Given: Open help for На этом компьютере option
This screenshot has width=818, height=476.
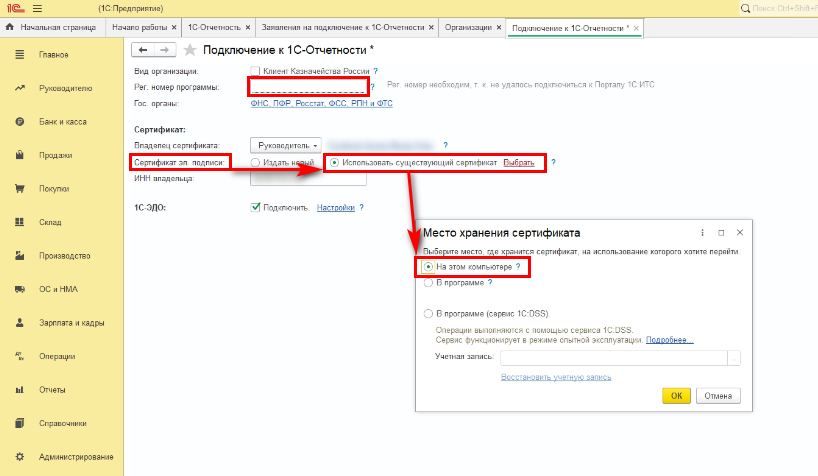Looking at the screenshot, I should (x=518, y=267).
